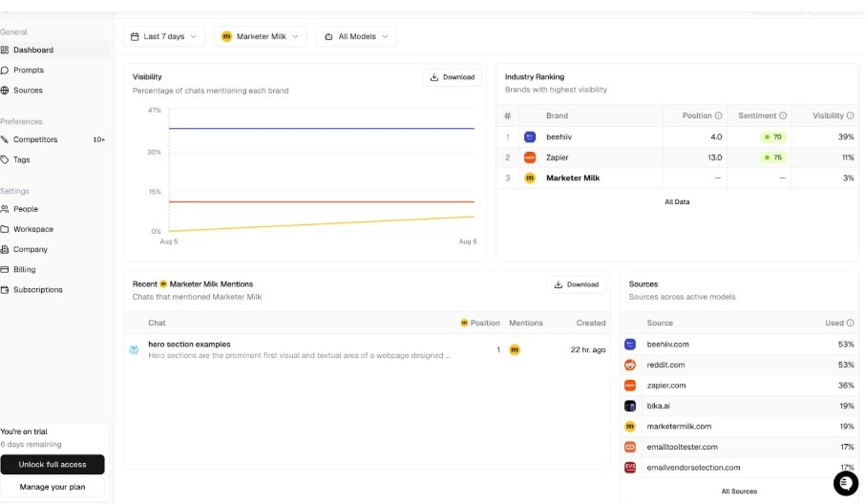Open Billing settings in the sidebar
Viewport: 865px width, 504px height.
point(24,269)
